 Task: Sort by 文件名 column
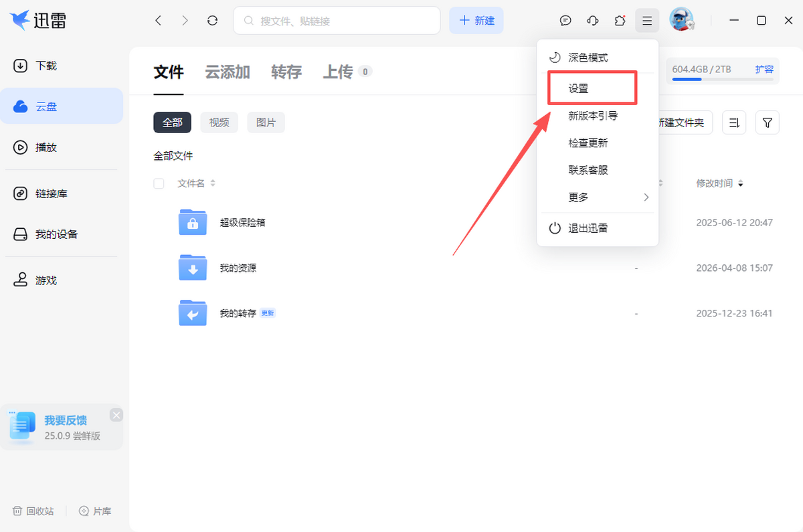coord(196,183)
